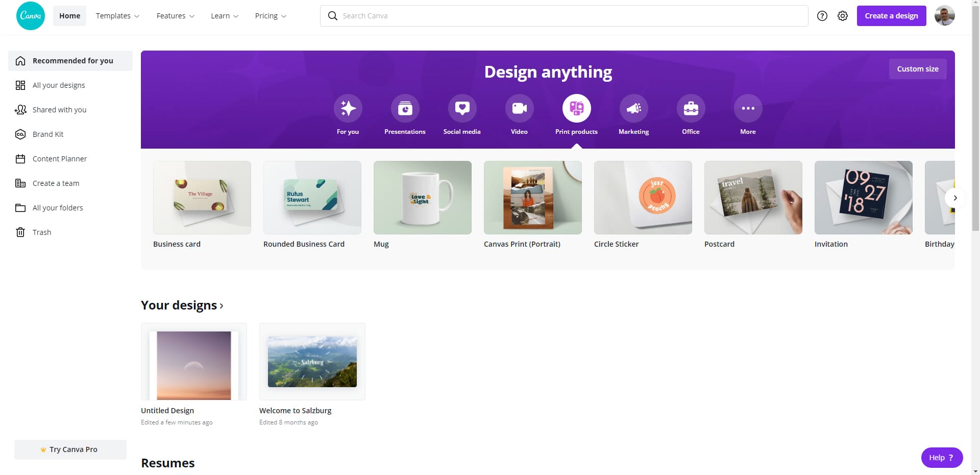Click the Canva logo
Image resolution: width=980 pixels, height=475 pixels.
click(x=31, y=16)
